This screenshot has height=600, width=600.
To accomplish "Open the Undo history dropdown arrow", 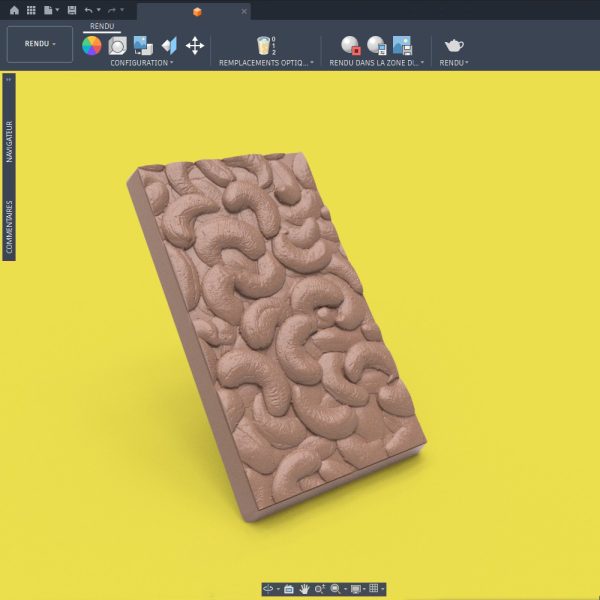I will click(99, 10).
